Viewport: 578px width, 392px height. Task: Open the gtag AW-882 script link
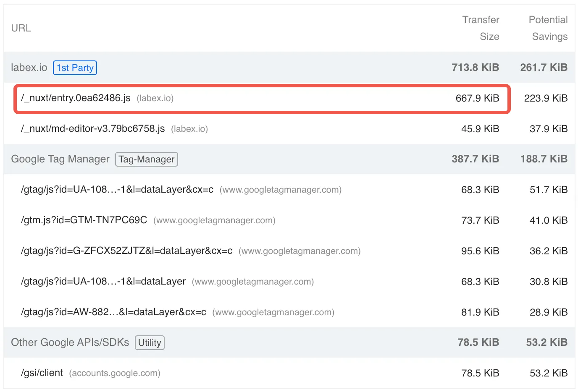point(113,312)
